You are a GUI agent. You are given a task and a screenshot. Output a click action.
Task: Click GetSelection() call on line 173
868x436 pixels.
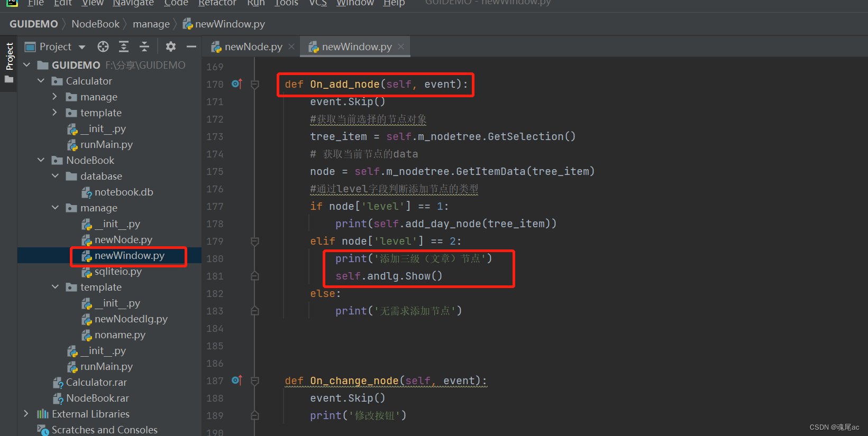(x=532, y=136)
